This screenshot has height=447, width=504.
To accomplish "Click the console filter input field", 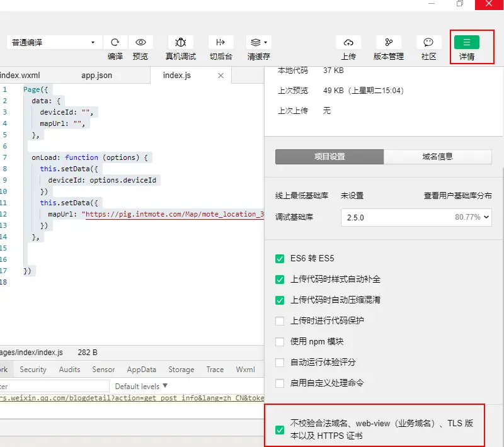I will click(x=55, y=387).
